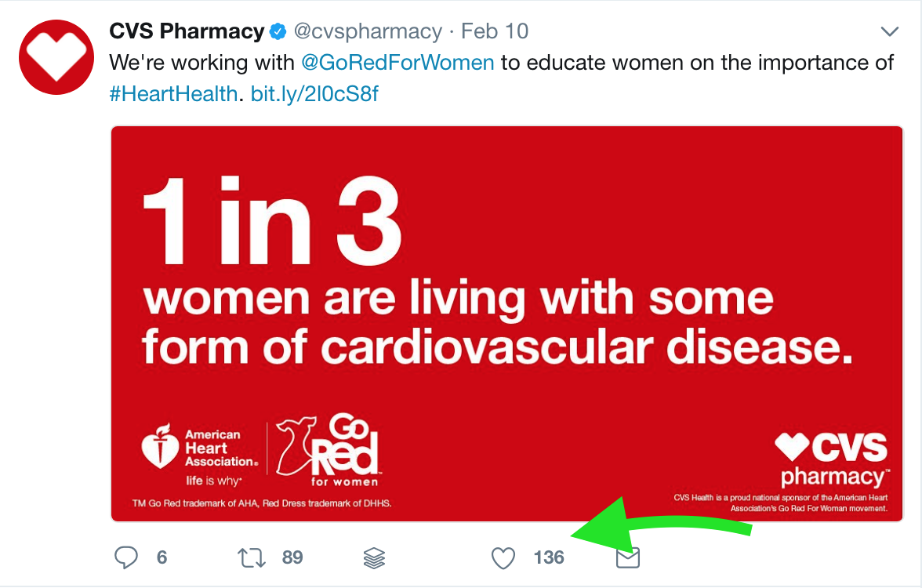Click the 136 likes count
The width and height of the screenshot is (922, 588).
tap(549, 557)
